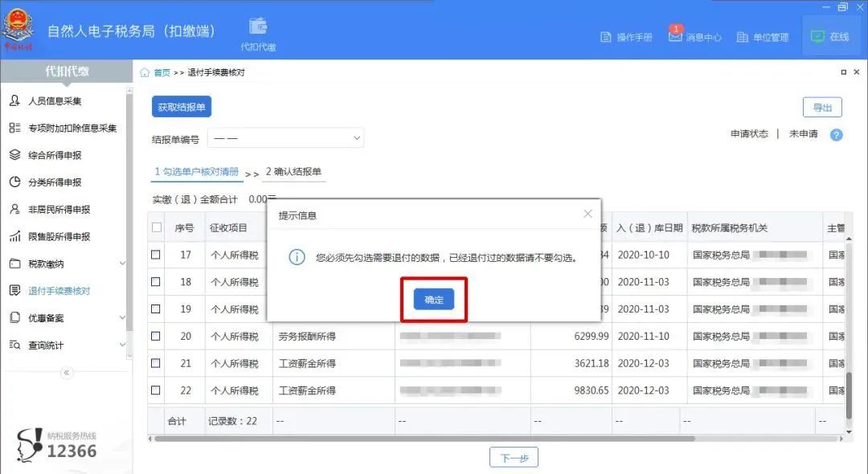Close the 退付手续费核对 tab panel
Screen dimensions: 868x474
click(857, 72)
